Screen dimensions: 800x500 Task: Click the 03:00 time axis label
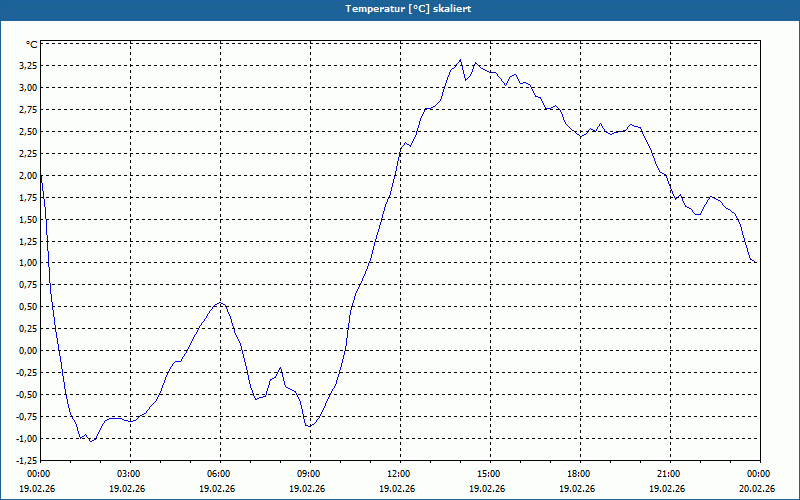pyautogui.click(x=130, y=474)
